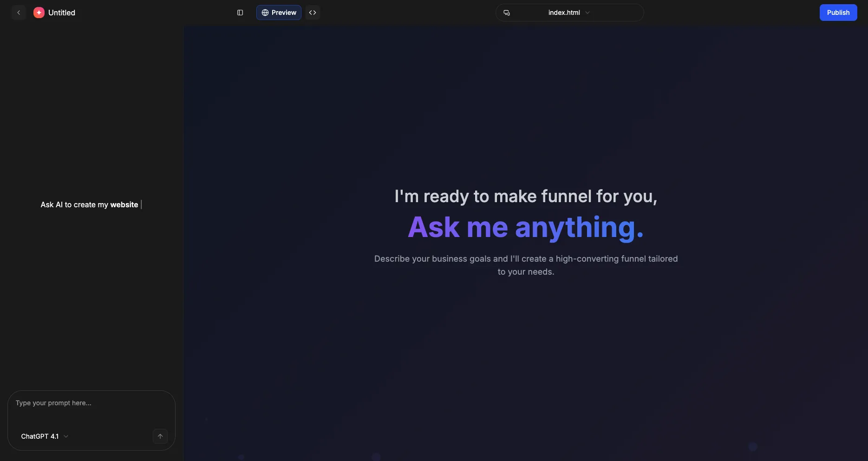
Task: Send the prompt via the up-arrow icon
Action: click(x=160, y=436)
